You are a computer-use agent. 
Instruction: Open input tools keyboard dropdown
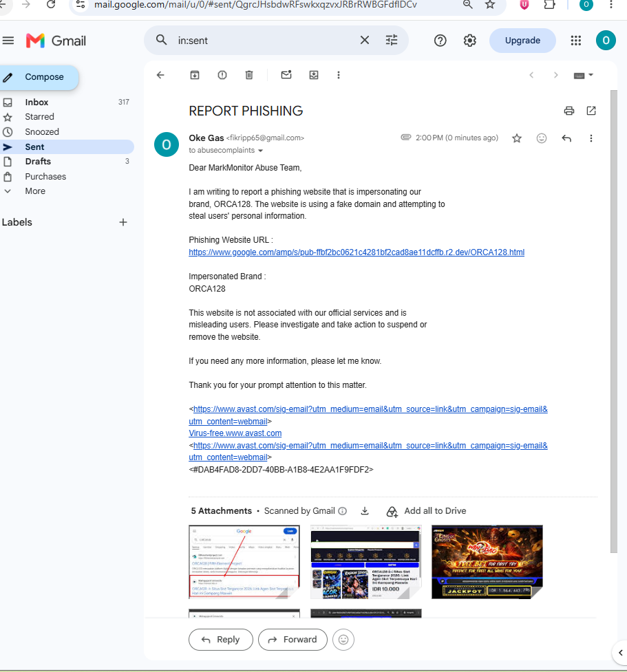[583, 76]
